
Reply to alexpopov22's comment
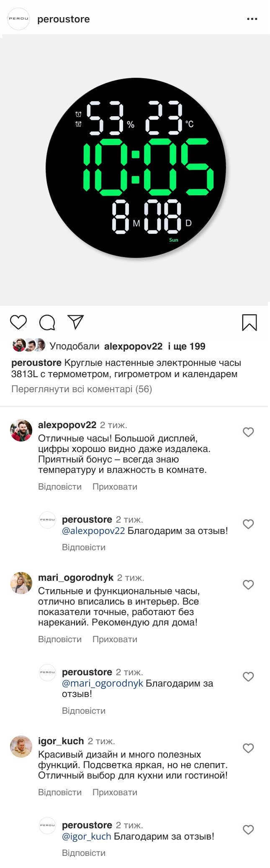[60, 487]
